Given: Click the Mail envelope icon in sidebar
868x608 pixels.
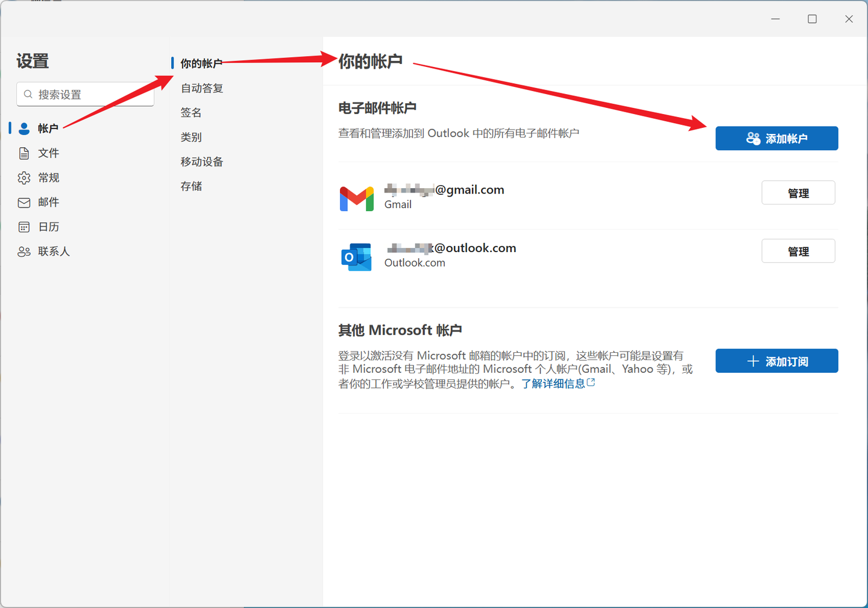Looking at the screenshot, I should tap(24, 203).
